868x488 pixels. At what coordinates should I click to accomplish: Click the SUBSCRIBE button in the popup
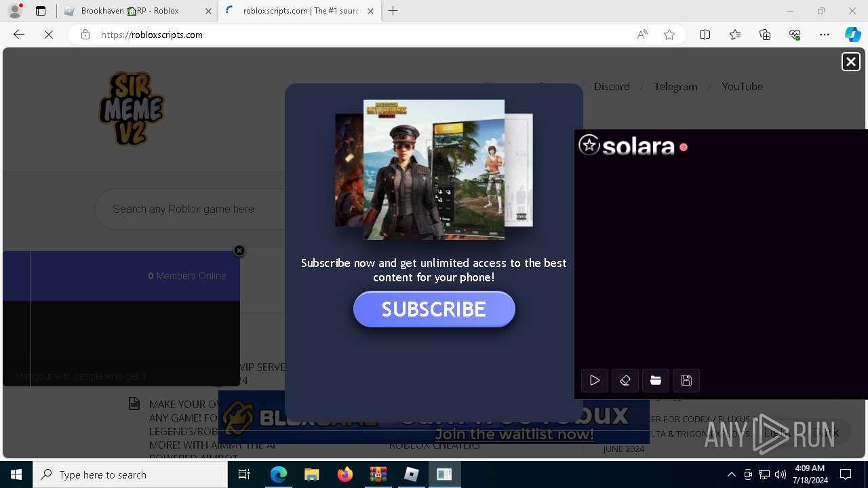tap(434, 309)
